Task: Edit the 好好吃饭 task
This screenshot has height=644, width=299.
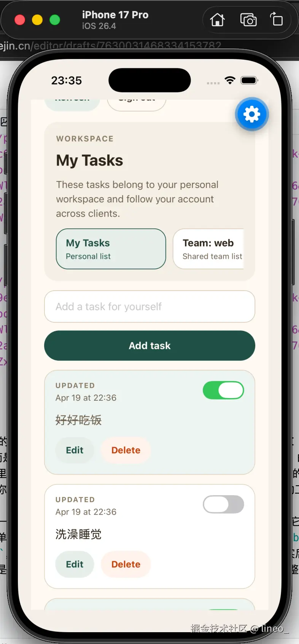Action: point(75,450)
